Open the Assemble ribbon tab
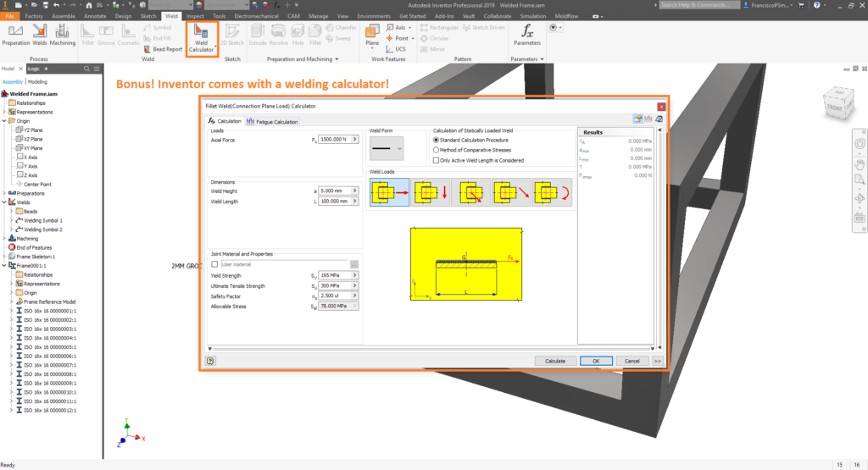 coord(64,17)
